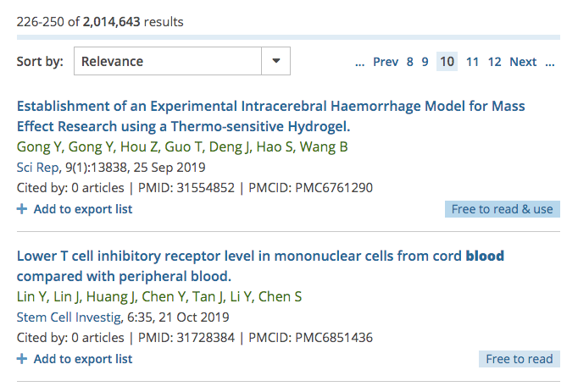
Task: Jump to results page 12
Action: click(495, 62)
